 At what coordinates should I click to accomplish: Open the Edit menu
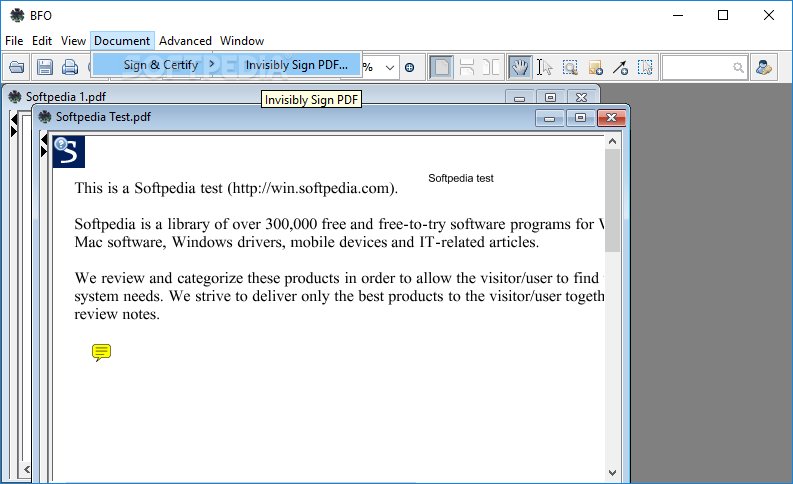(x=42, y=41)
